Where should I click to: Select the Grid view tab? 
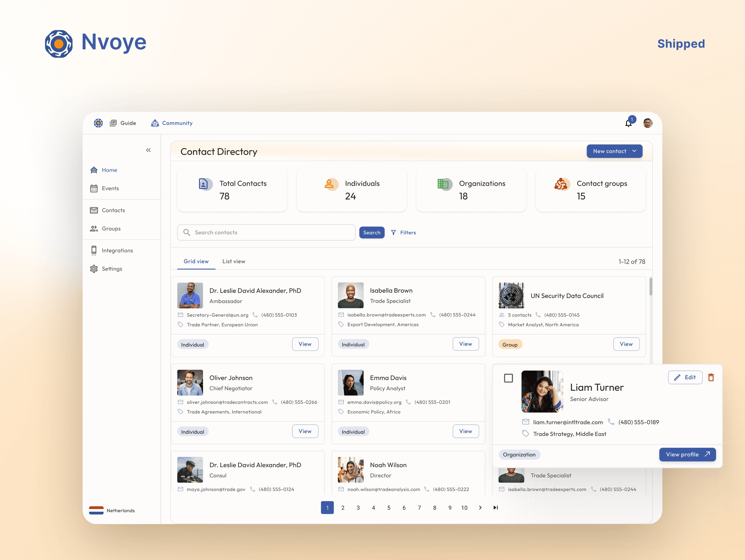pos(196,261)
